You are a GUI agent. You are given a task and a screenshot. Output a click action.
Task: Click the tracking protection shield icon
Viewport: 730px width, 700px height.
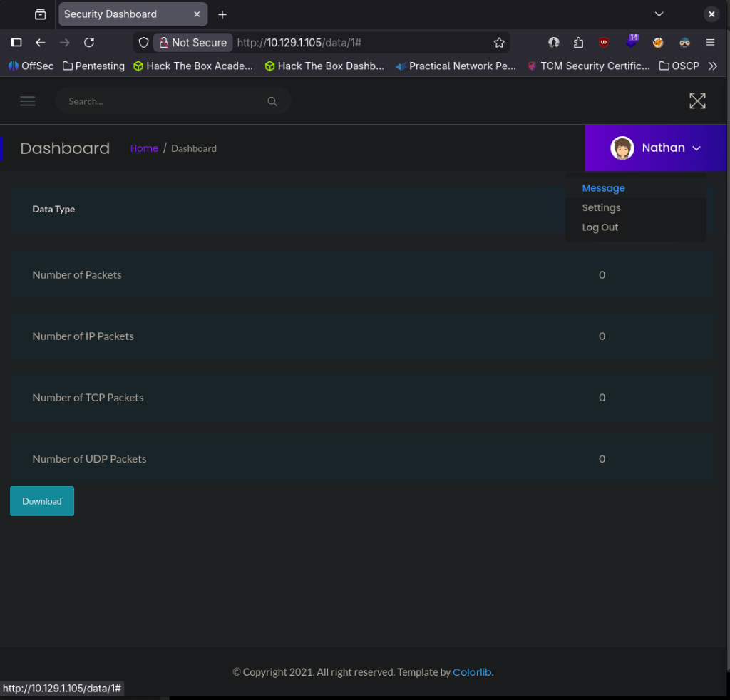[143, 43]
